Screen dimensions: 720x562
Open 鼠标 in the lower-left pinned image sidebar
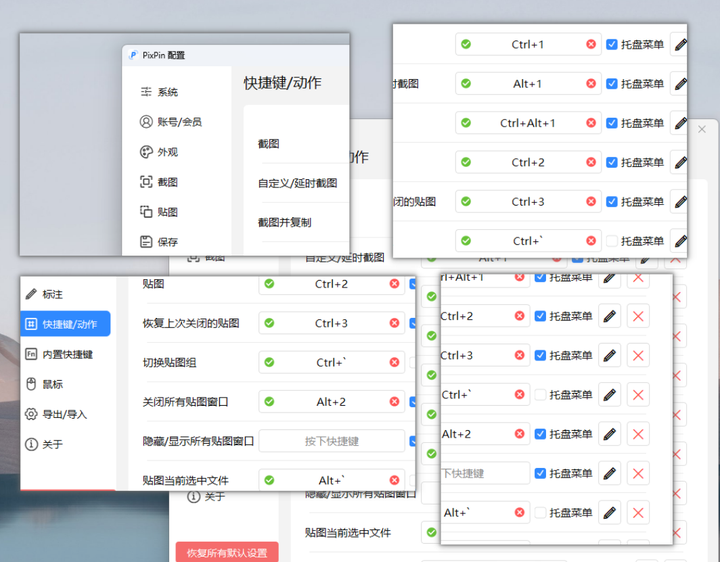coord(44,384)
